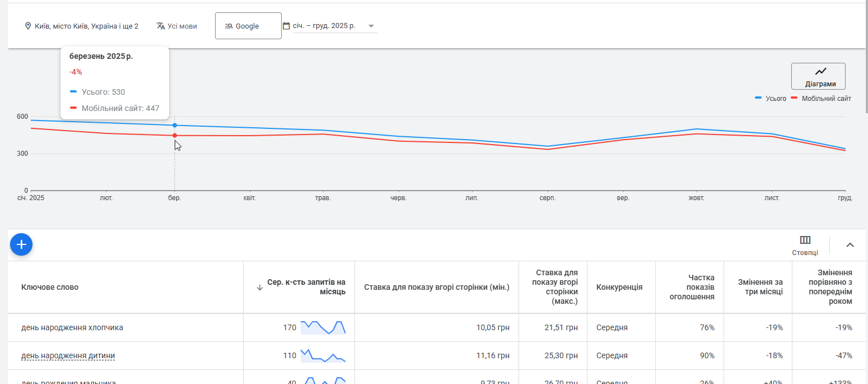Click the березень red data point on chart
The height and width of the screenshot is (384, 868).
pyautogui.click(x=175, y=136)
